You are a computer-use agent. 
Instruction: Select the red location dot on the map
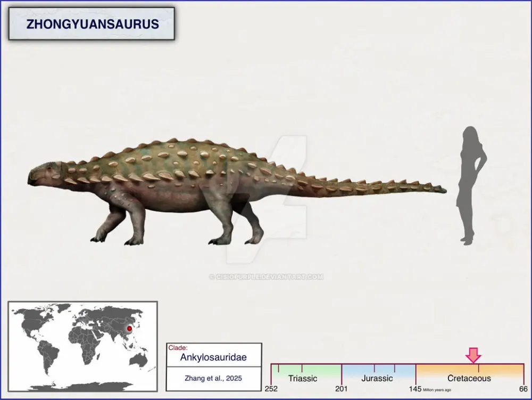click(129, 329)
